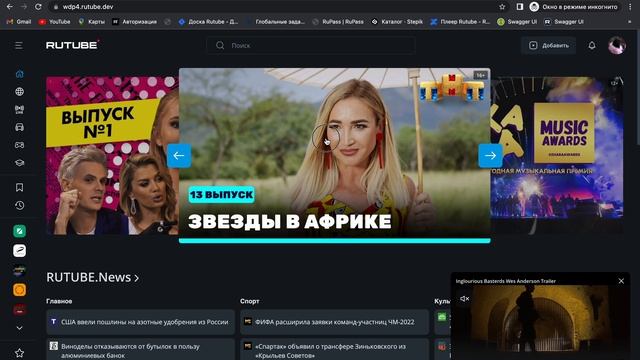Go back in browser

9,7
